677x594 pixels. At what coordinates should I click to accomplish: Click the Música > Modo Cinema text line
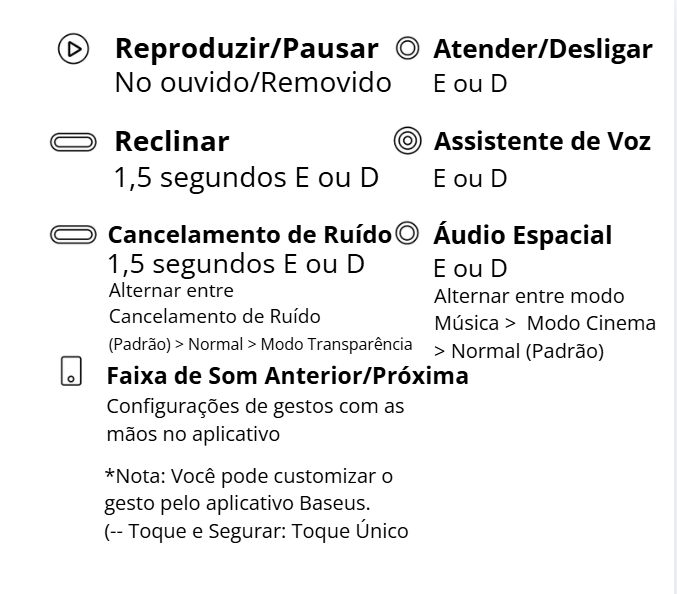(x=544, y=323)
